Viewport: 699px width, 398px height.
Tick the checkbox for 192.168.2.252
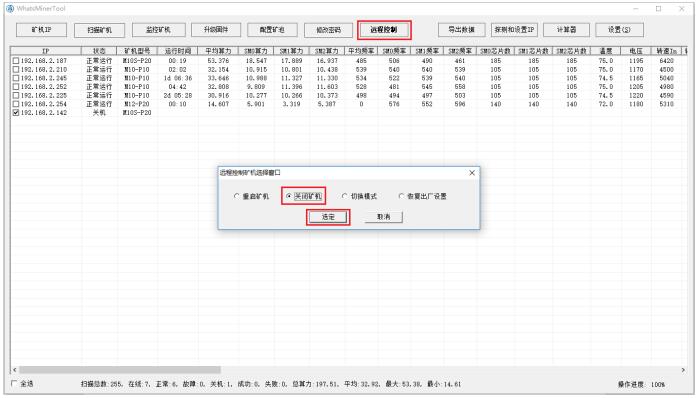click(x=16, y=86)
